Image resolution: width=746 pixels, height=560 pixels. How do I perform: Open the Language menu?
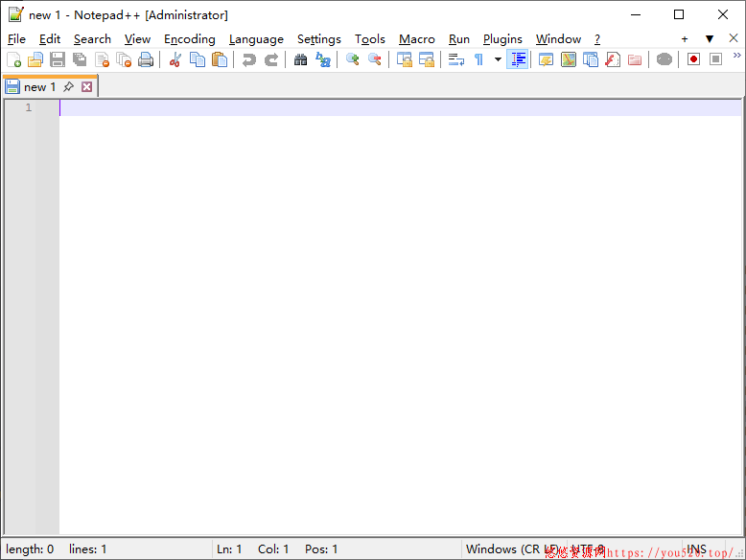click(256, 39)
